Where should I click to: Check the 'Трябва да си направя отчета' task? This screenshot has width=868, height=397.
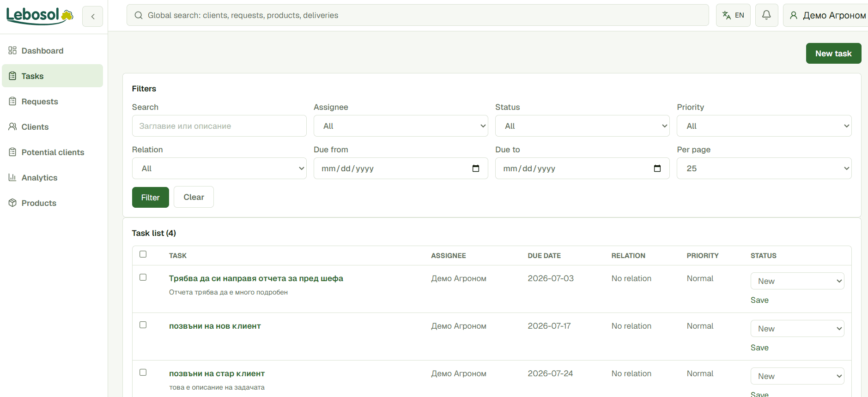(143, 277)
